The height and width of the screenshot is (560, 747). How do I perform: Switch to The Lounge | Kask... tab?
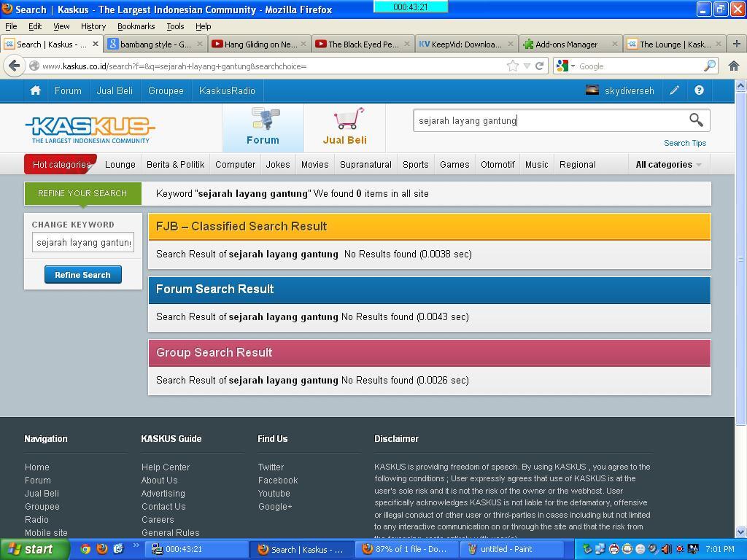coord(675,44)
